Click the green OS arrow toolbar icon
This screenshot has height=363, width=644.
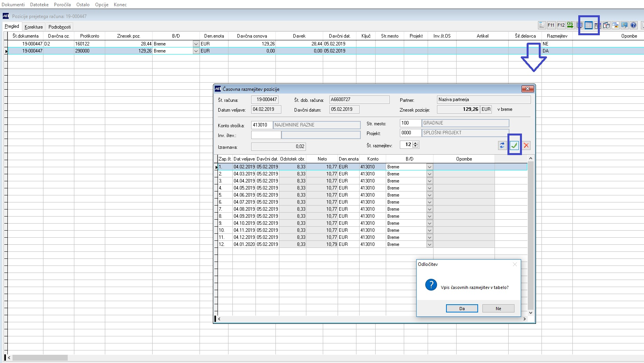[570, 25]
